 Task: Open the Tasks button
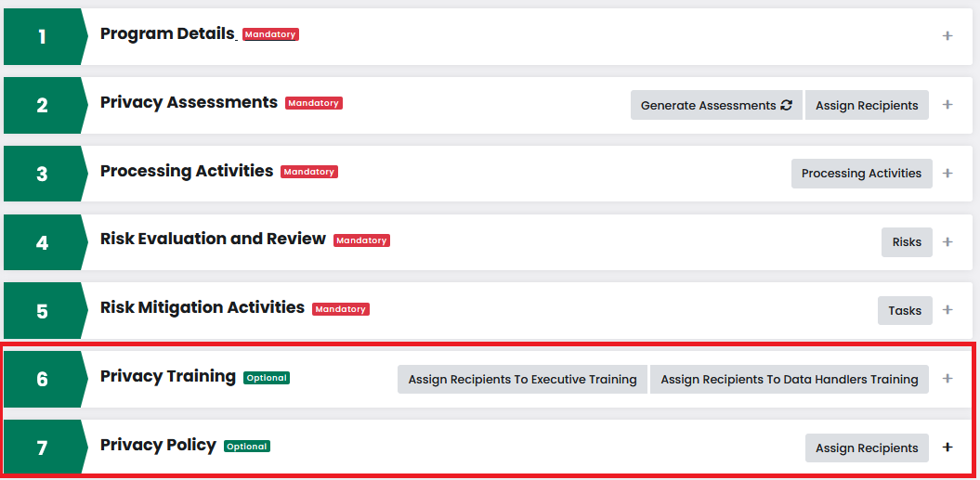coord(905,310)
